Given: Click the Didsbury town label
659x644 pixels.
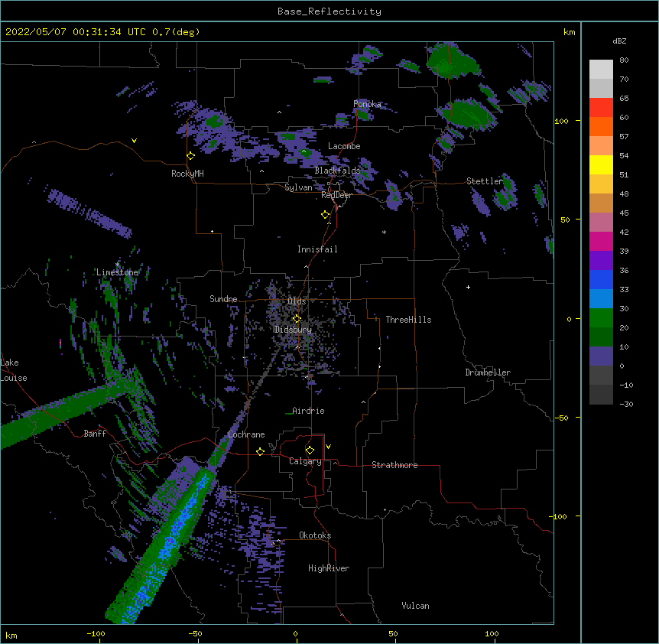Looking at the screenshot, I should pos(293,330).
